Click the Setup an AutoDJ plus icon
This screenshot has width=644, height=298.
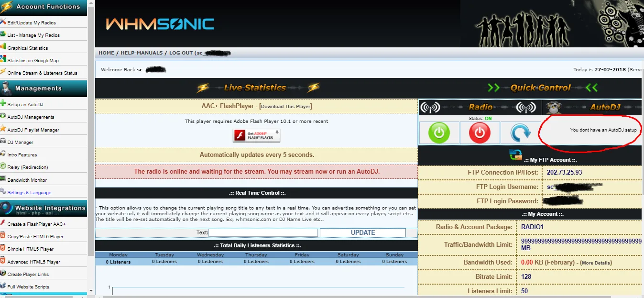click(x=3, y=104)
